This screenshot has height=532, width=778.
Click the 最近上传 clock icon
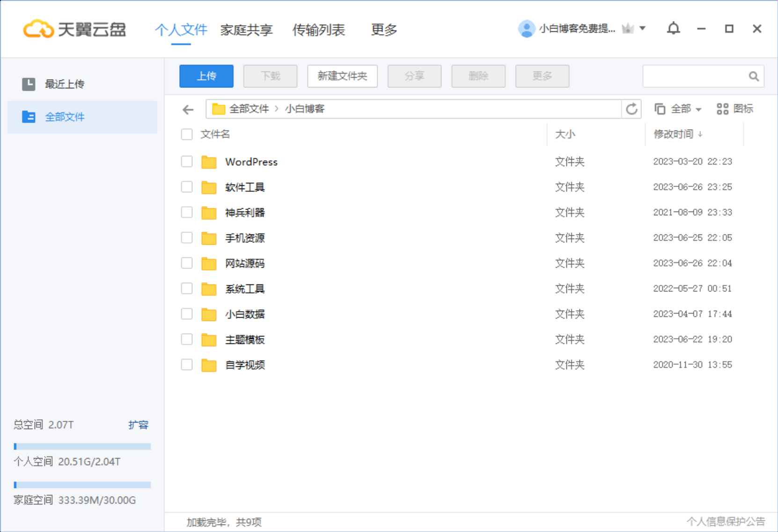pos(29,84)
